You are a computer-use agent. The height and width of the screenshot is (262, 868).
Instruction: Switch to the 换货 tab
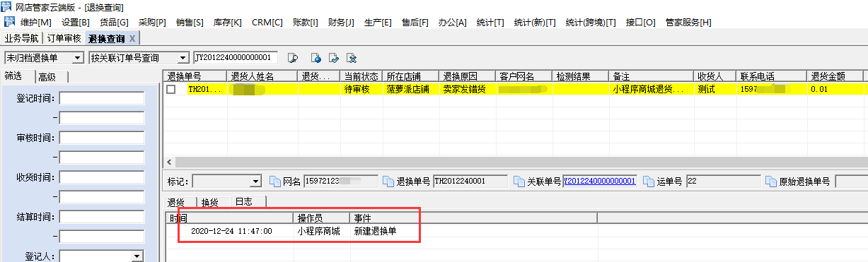pyautogui.click(x=210, y=202)
